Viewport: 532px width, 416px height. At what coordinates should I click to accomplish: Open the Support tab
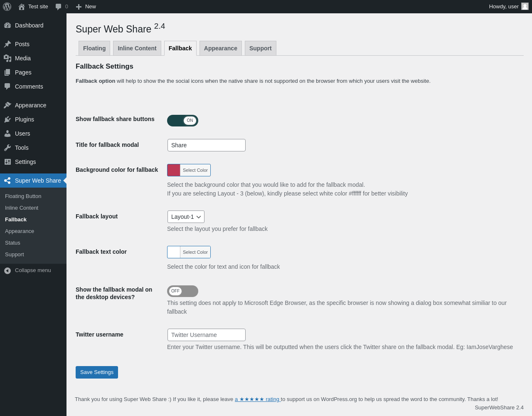click(x=261, y=48)
